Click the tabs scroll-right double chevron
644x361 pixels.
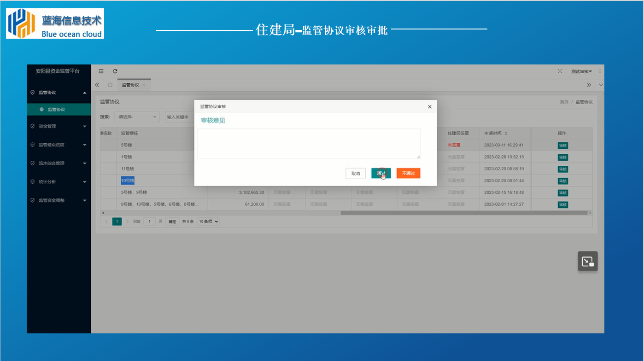pyautogui.click(x=589, y=85)
